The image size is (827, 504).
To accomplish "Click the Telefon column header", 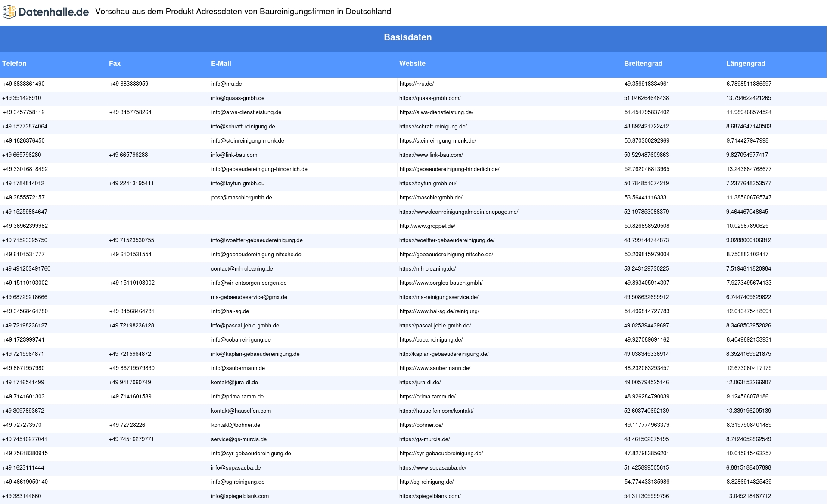I will 14,64.
